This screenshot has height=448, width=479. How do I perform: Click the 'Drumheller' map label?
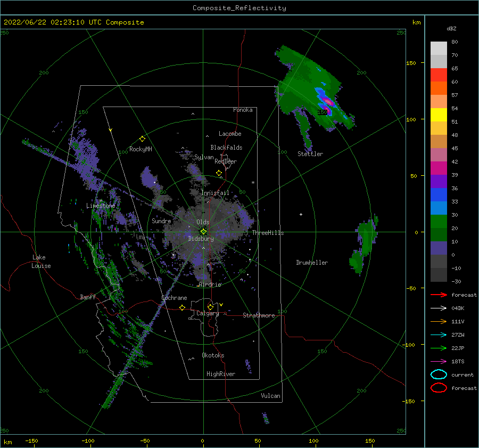pyautogui.click(x=312, y=263)
